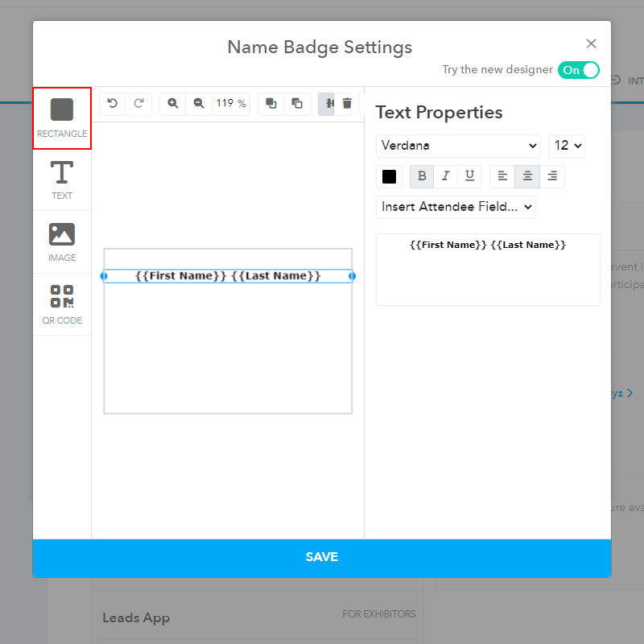Delete selected element with trash icon
The height and width of the screenshot is (644, 644).
(347, 103)
